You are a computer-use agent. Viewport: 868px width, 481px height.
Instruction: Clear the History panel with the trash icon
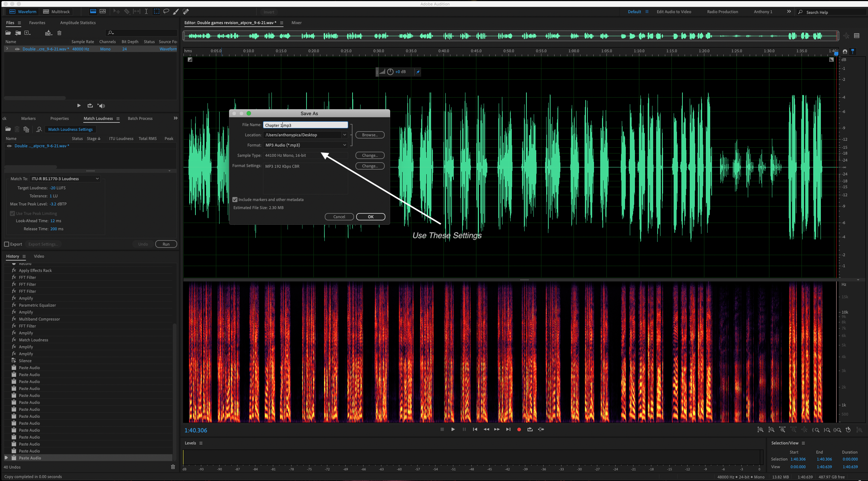(x=173, y=467)
